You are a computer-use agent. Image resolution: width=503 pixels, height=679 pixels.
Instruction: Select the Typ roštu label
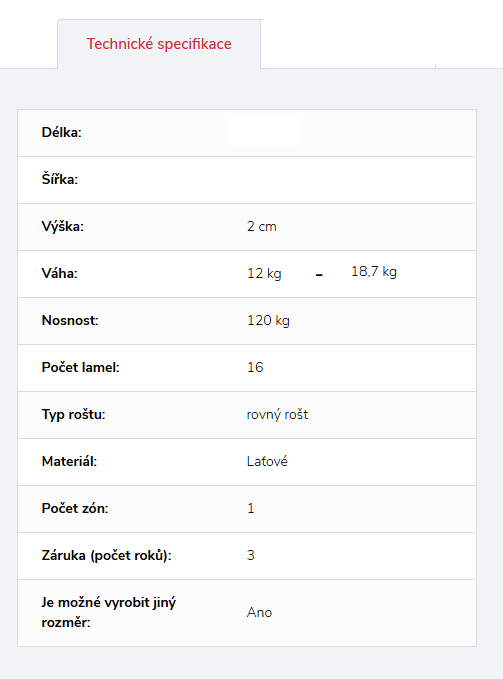(74, 415)
